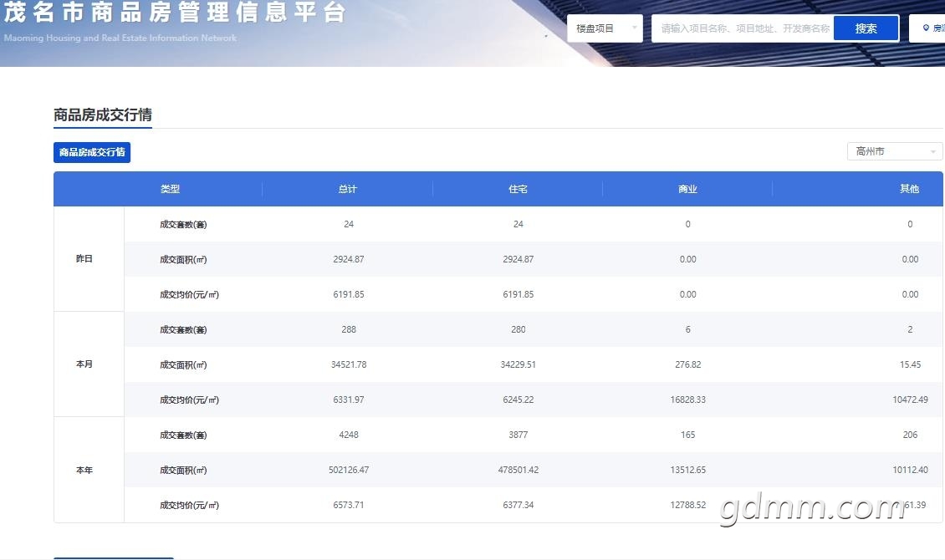Select the 昨日 row group cell
Viewport: 945px width, 560px height.
[84, 259]
